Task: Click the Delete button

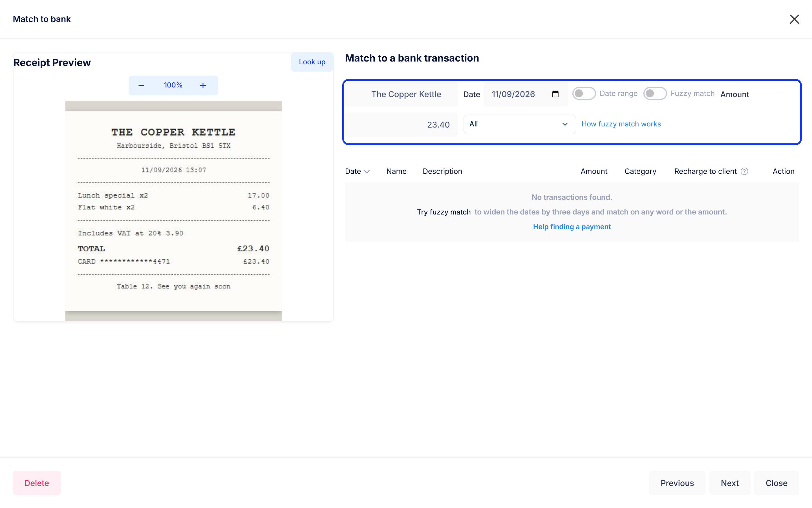Action: point(37,483)
